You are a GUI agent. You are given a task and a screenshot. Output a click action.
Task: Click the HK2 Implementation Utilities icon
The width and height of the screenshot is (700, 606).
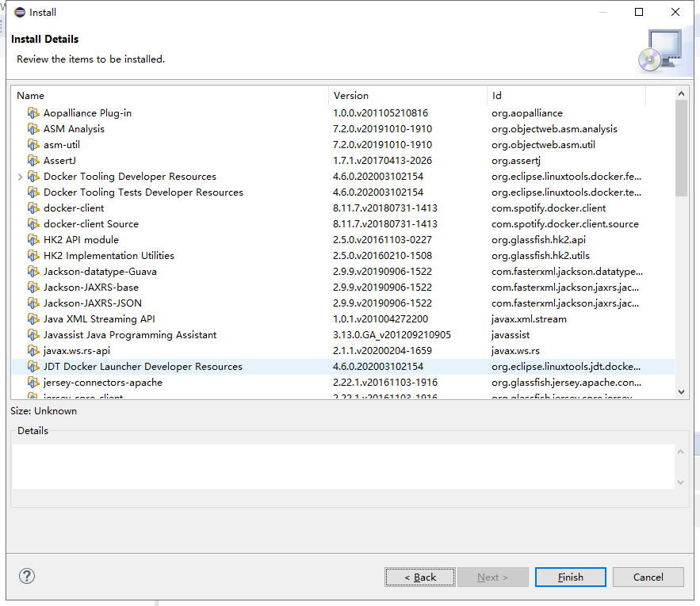click(x=33, y=256)
